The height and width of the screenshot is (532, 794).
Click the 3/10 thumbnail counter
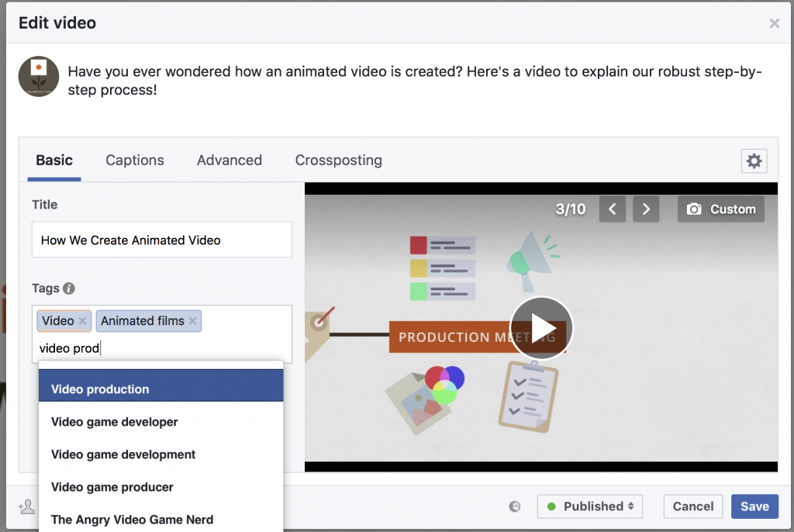tap(571, 209)
